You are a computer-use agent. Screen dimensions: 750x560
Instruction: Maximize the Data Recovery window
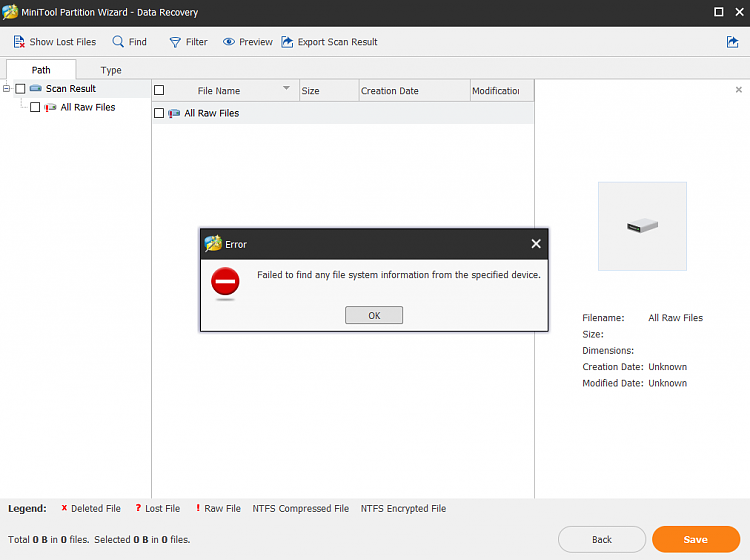pos(718,12)
